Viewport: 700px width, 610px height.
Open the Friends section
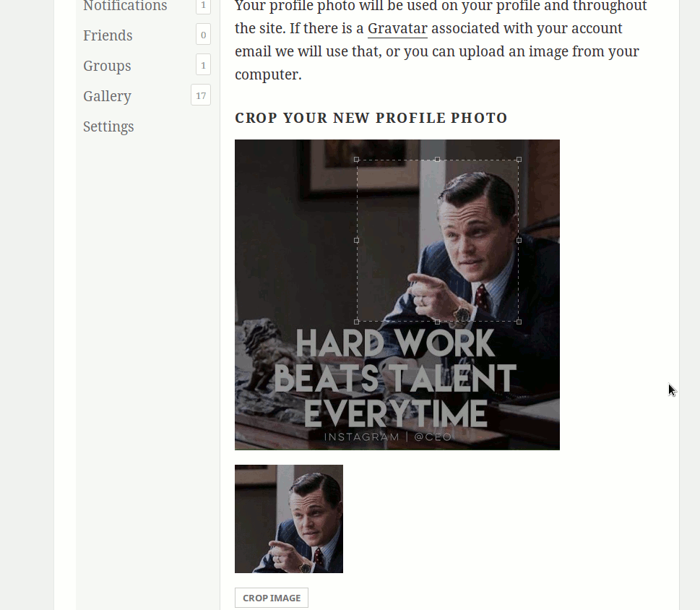click(108, 35)
